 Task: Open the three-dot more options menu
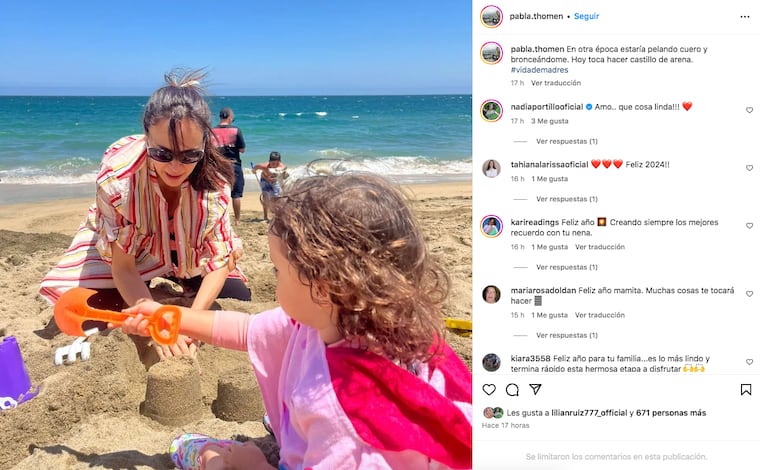(x=745, y=17)
